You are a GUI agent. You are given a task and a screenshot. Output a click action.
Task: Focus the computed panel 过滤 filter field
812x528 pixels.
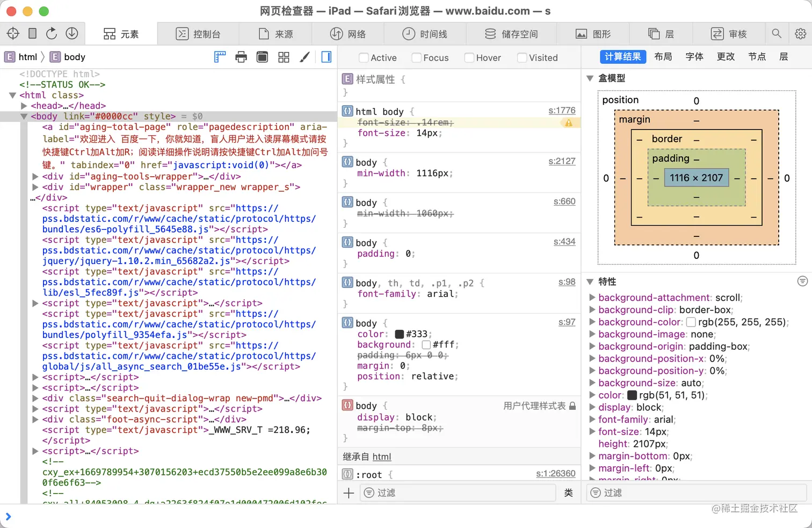click(x=697, y=493)
